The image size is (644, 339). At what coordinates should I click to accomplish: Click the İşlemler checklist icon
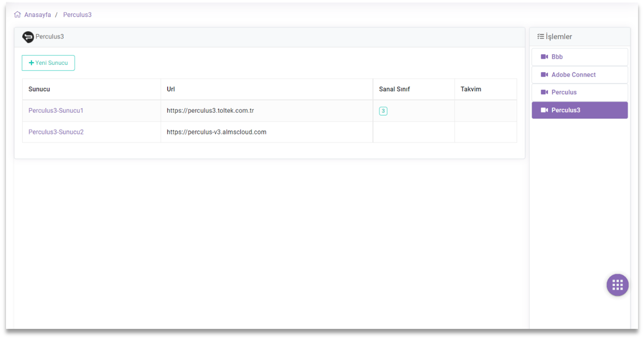coord(540,36)
